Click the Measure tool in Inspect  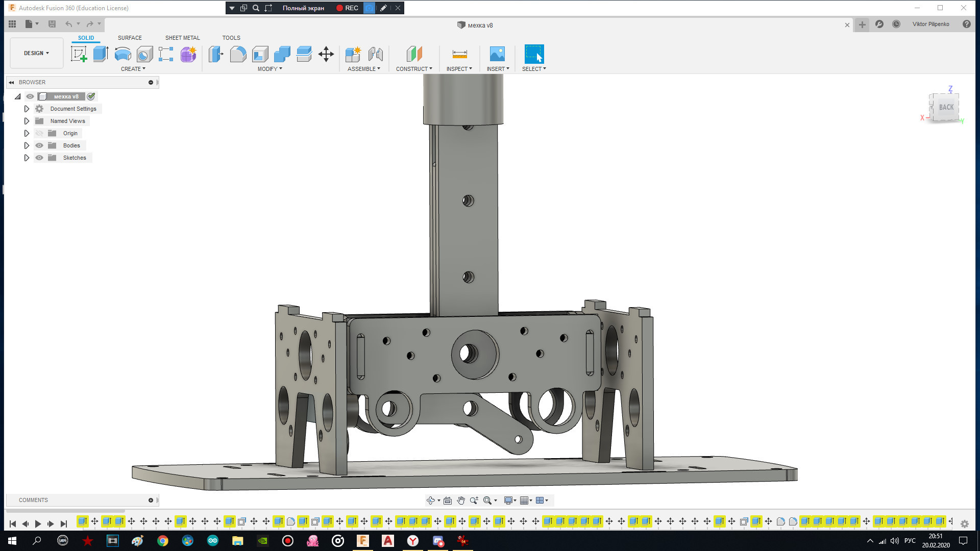click(459, 54)
